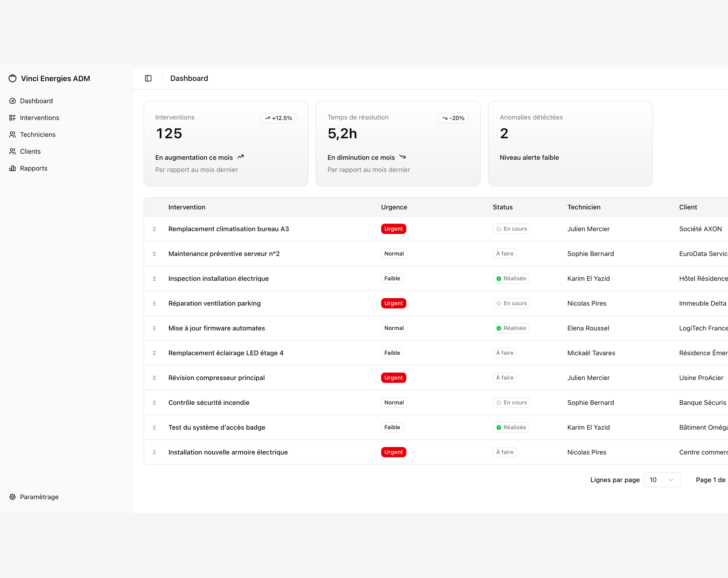Click the Rapports bar chart icon
The image size is (728, 578).
click(12, 169)
